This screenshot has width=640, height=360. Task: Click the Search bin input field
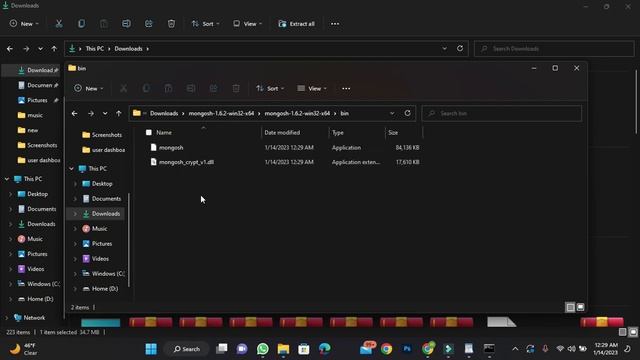click(x=502, y=113)
